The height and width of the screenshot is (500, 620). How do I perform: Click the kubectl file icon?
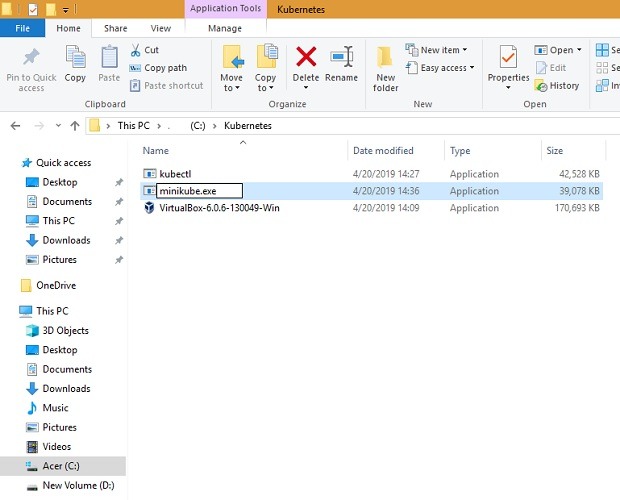[149, 174]
